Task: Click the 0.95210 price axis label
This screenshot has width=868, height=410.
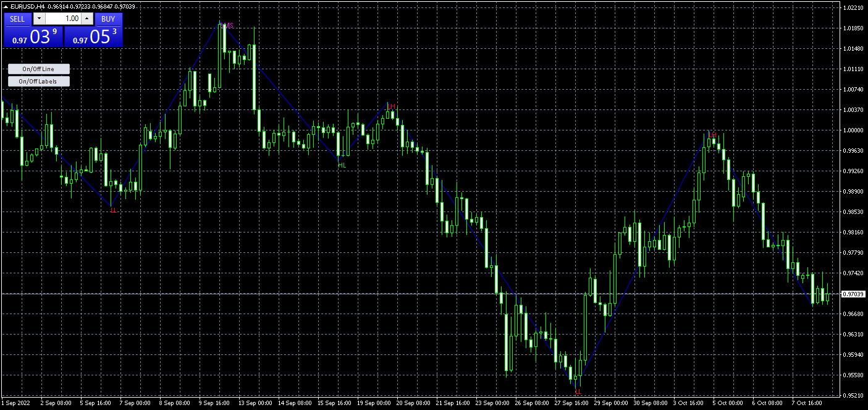Action: pos(853,395)
